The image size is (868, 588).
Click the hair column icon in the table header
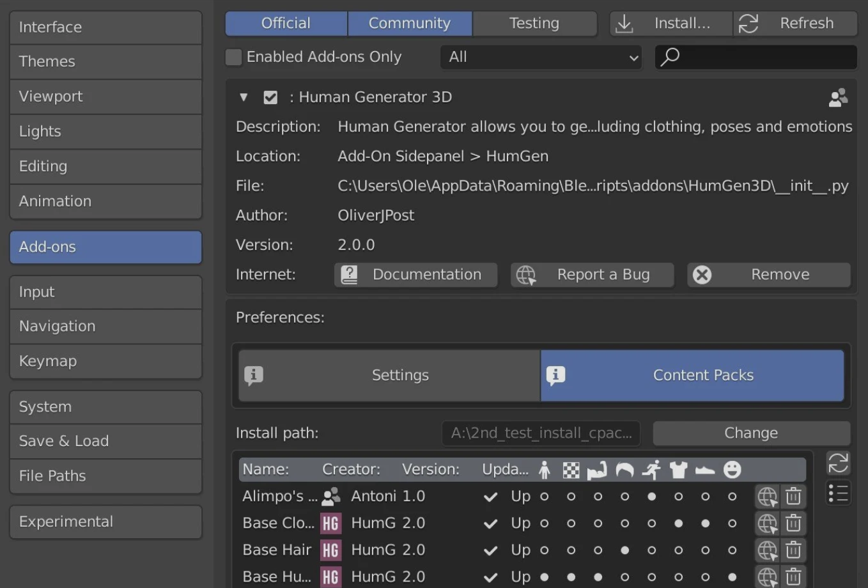click(x=624, y=470)
